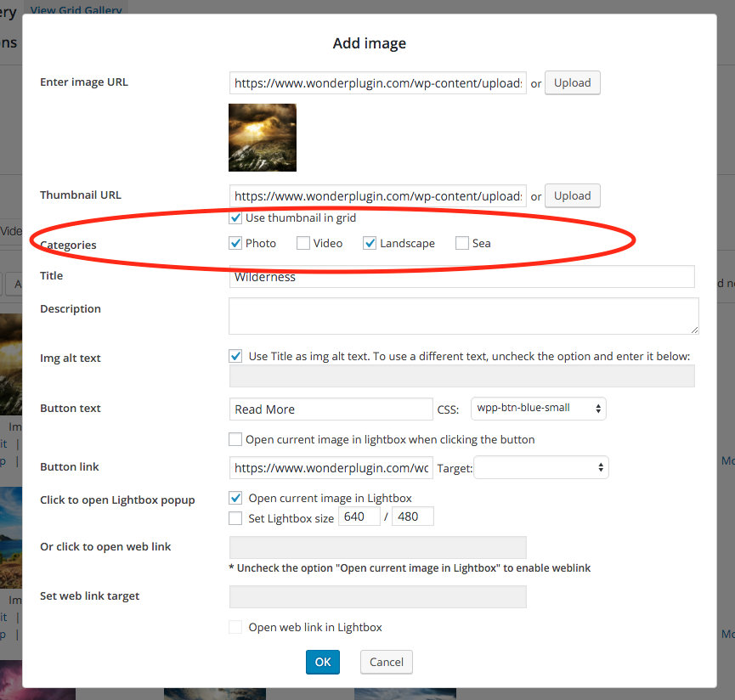Screen dimensions: 735x700
Task: Click the Wilderness image preview thumbnail
Action: pos(263,138)
